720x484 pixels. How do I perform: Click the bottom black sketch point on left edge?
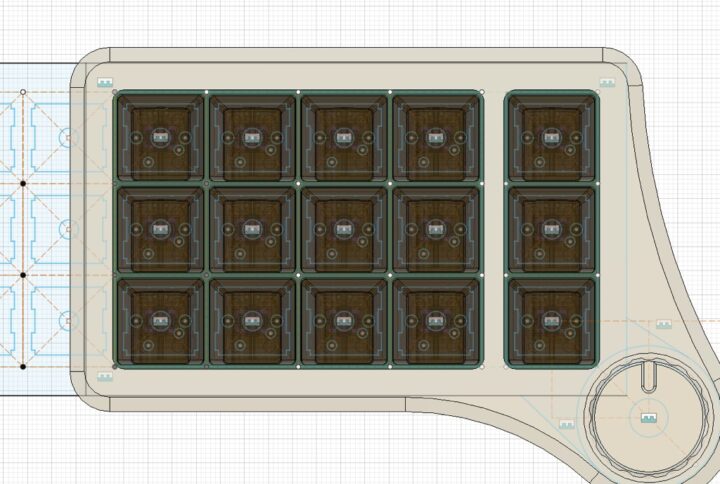[22, 367]
